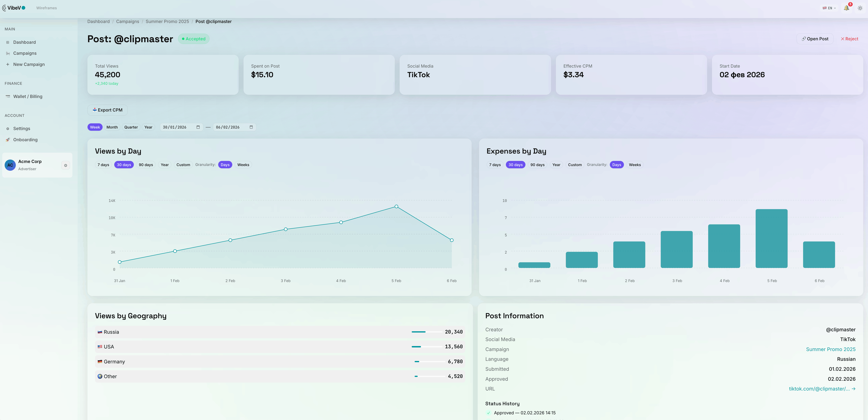
Task: Select the Month period tab
Action: pyautogui.click(x=112, y=127)
